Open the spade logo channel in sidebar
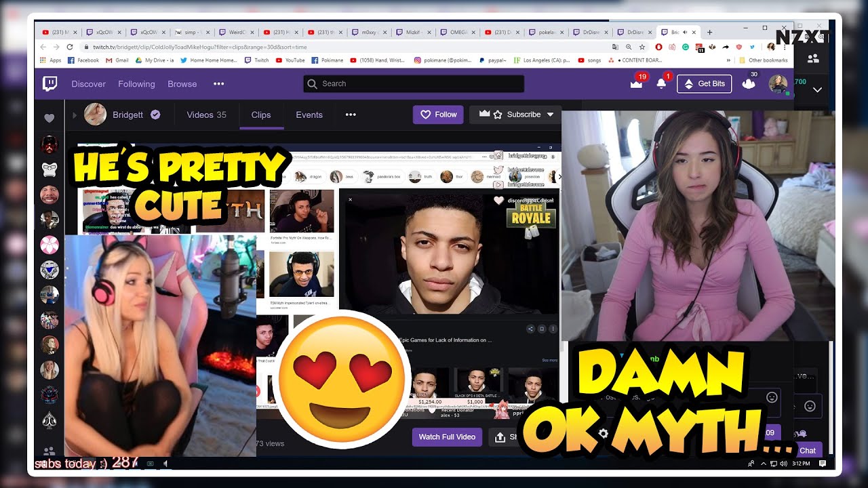 (x=49, y=420)
